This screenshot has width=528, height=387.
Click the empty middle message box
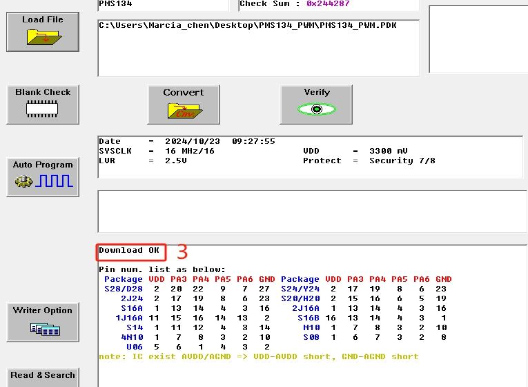coord(312,211)
